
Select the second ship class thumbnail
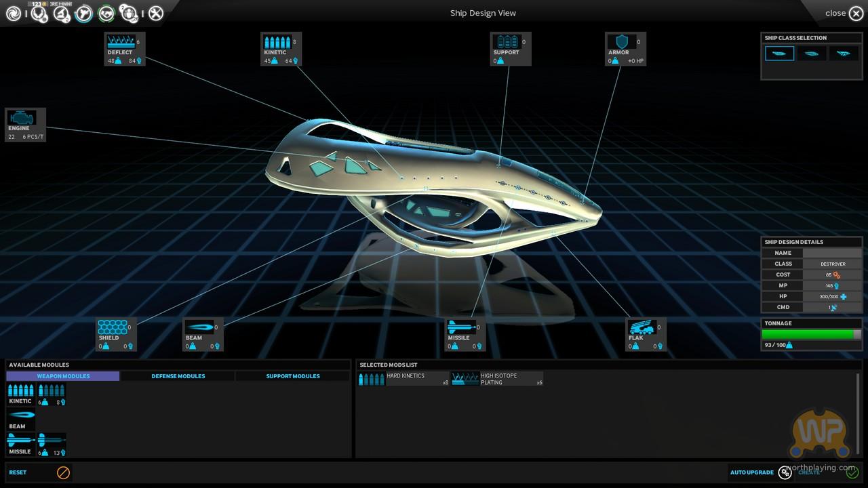click(811, 54)
